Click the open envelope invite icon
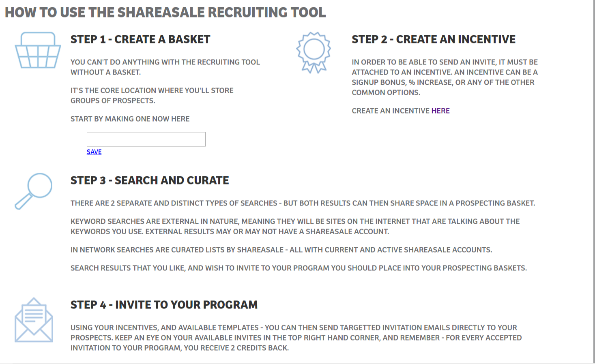 pyautogui.click(x=34, y=320)
